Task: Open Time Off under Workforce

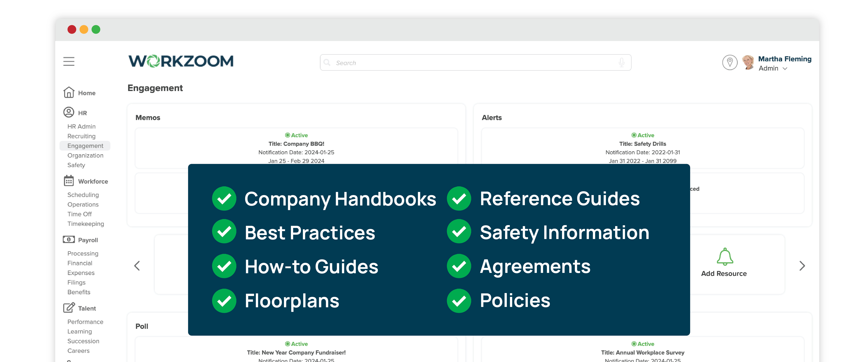Action: pos(79,214)
